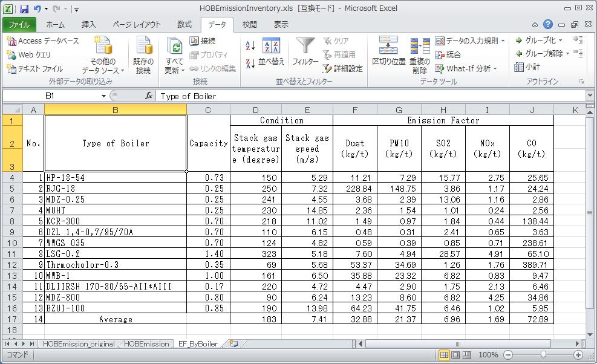Viewport: 597px width, 364px height.
Task: Switch to Page Break Preview
Action: (x=467, y=355)
